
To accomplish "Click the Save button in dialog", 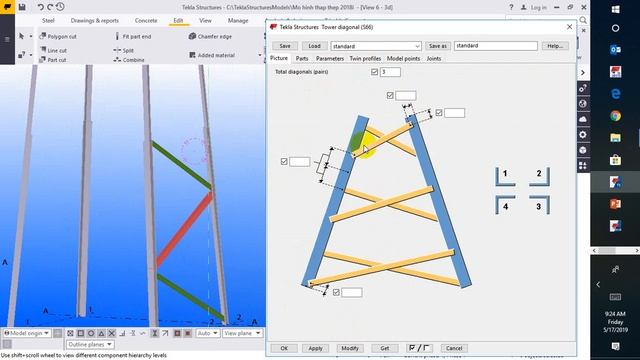I will tap(285, 46).
